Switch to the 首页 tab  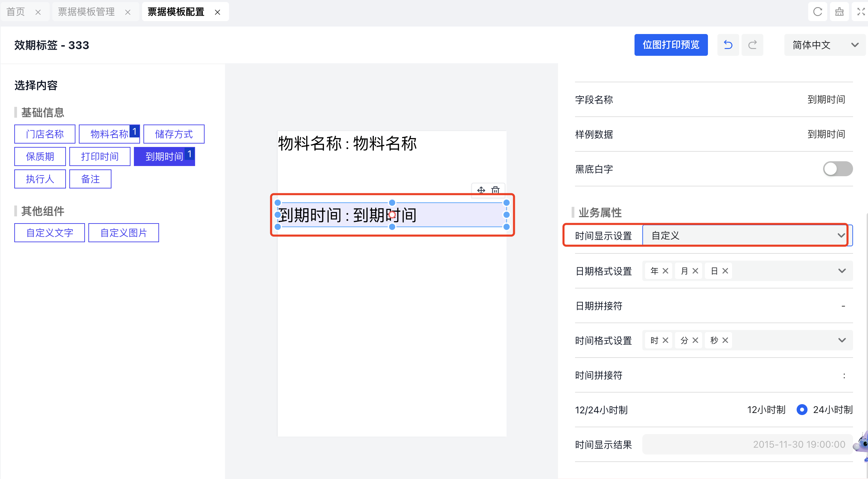click(16, 12)
